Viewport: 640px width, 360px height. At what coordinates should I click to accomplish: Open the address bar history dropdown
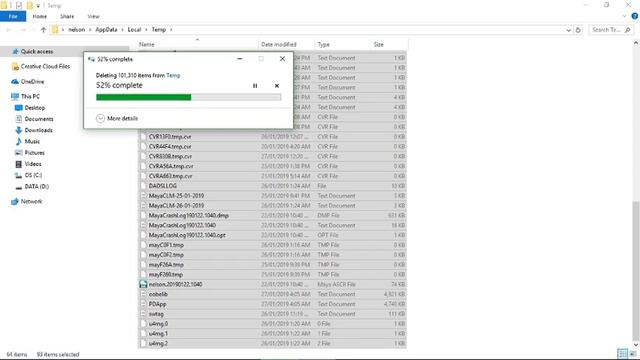[x=568, y=30]
